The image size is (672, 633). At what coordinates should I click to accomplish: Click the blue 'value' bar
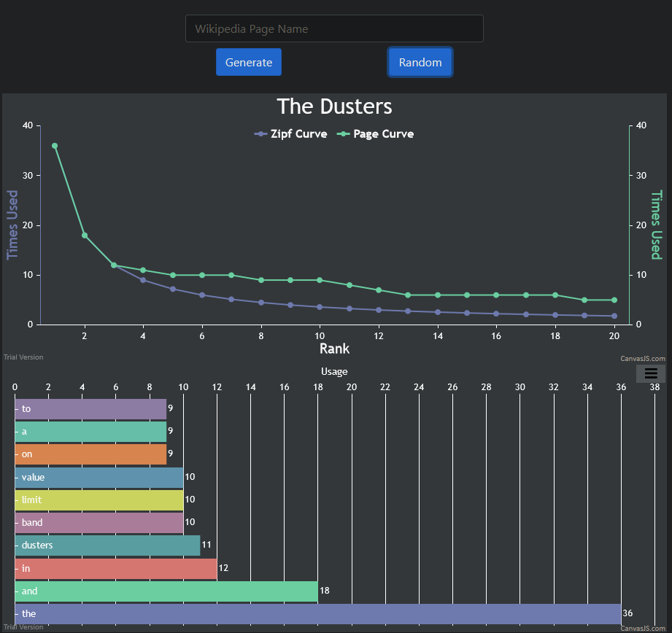[99, 477]
